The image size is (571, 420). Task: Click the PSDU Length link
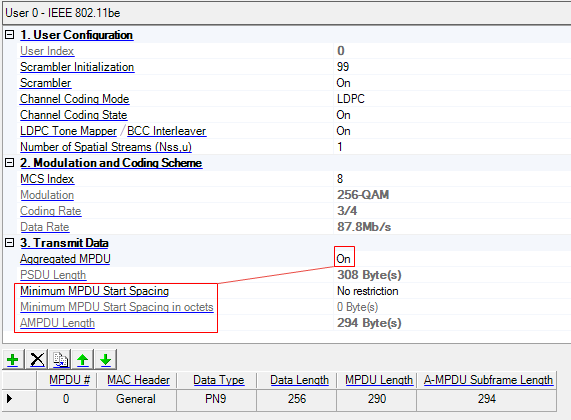[53, 275]
